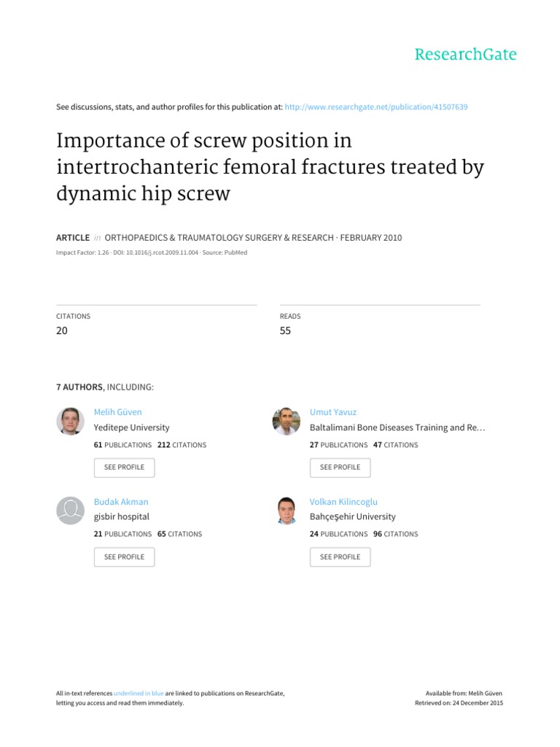Click SEE PROFILE under Volkan Kilincoglu
The width and height of the screenshot is (560, 747).
point(340,557)
